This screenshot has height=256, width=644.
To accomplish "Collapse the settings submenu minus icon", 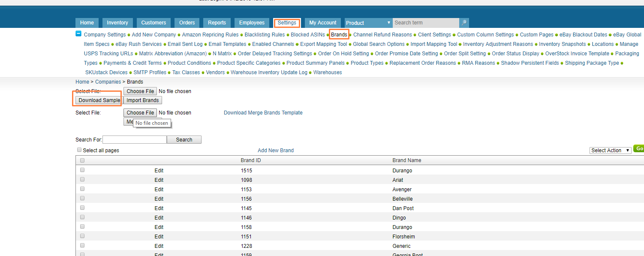I will (x=78, y=34).
